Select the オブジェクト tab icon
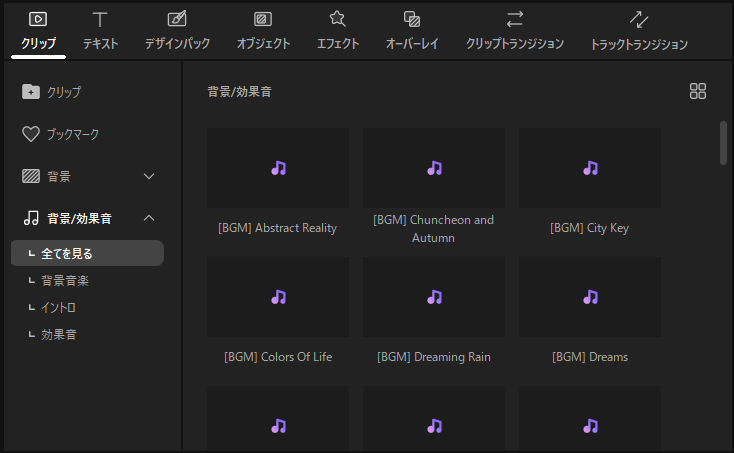Image resolution: width=734 pixels, height=453 pixels. tap(263, 19)
